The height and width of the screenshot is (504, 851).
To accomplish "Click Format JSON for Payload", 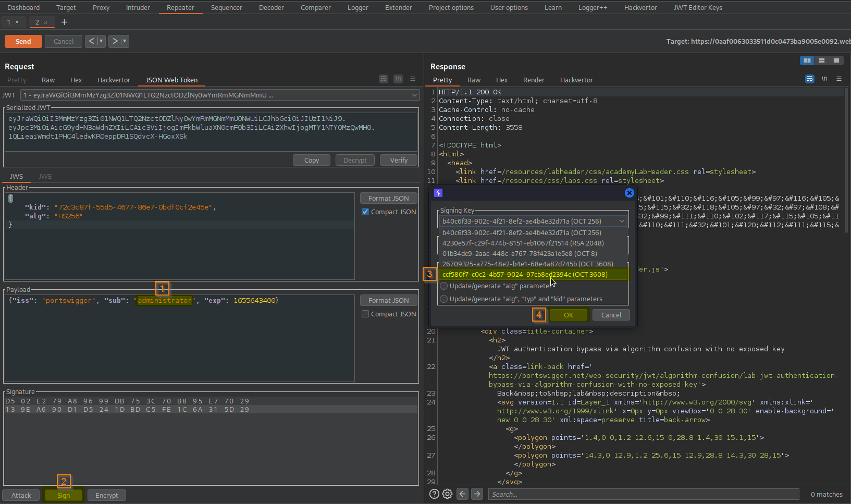I will pos(388,300).
